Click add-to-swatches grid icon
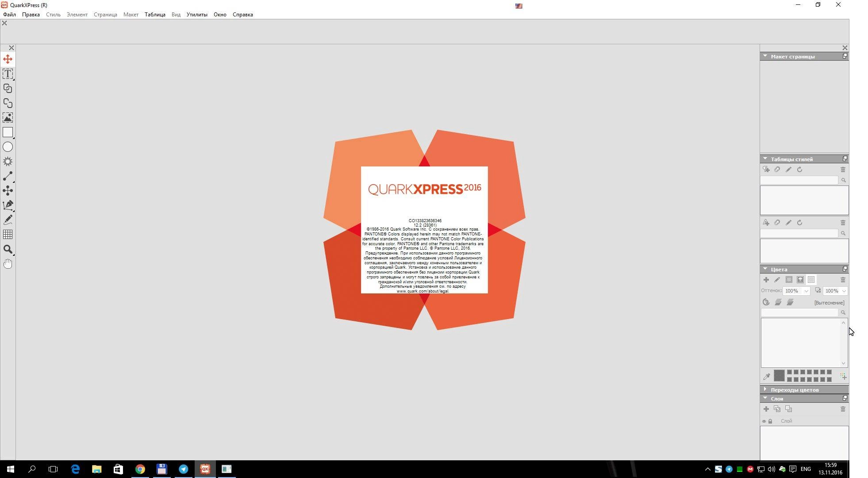This screenshot has height=478, width=868. pos(843,377)
